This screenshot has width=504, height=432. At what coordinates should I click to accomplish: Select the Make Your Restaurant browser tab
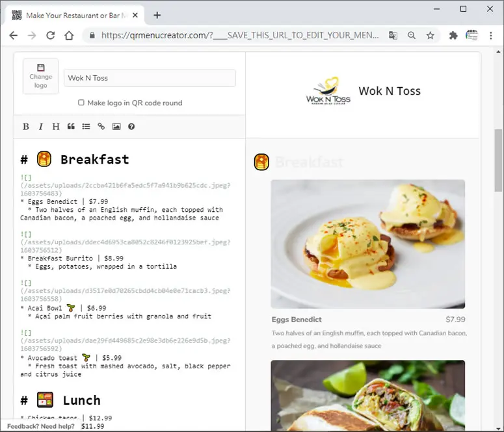(73, 16)
